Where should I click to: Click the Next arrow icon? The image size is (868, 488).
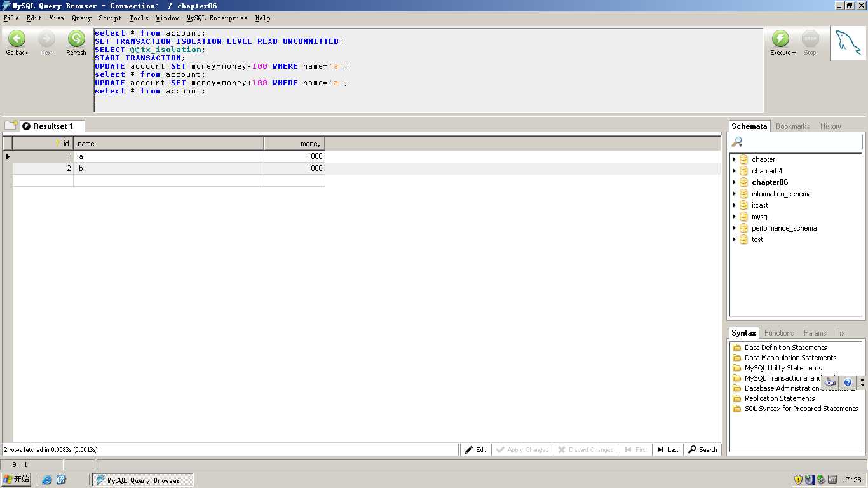[x=46, y=39]
